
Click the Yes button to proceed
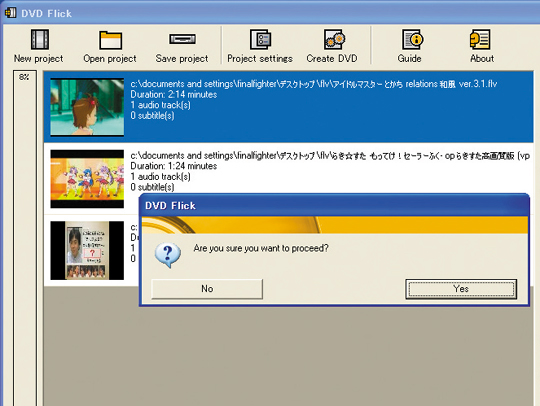(x=461, y=289)
